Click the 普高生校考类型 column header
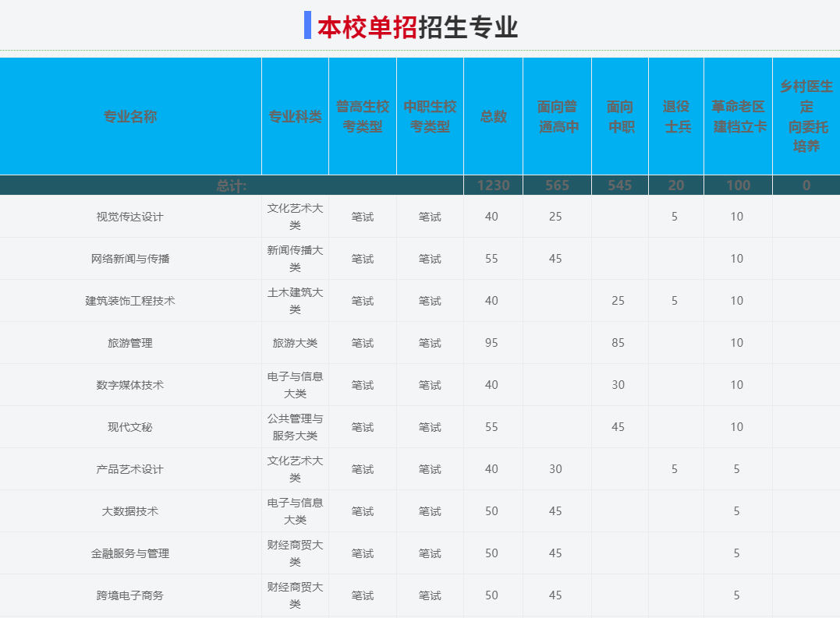Screen dimensions: 840x618 pos(363,117)
